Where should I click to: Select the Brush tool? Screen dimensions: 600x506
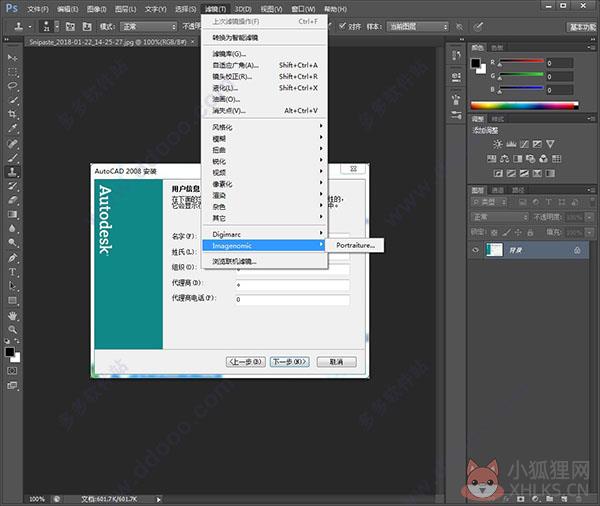click(x=12, y=158)
